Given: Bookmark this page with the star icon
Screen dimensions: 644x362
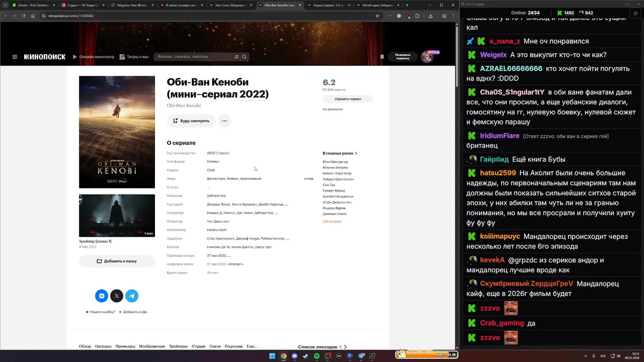Looking at the screenshot, I should click(377, 16).
